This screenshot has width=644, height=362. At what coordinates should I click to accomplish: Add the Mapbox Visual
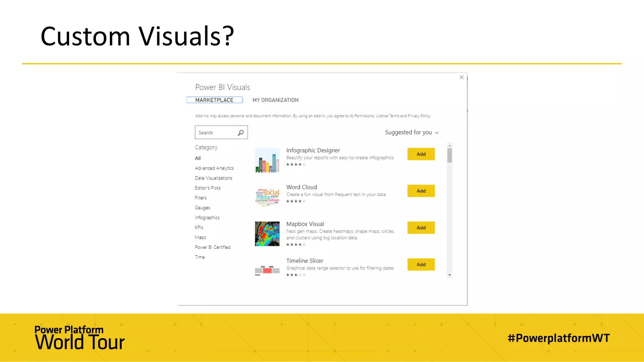click(421, 228)
